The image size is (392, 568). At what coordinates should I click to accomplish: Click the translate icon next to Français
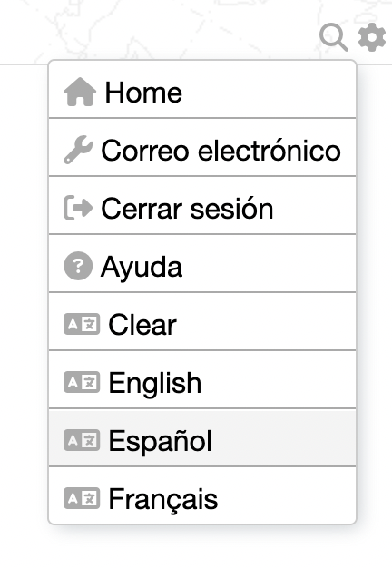82,498
